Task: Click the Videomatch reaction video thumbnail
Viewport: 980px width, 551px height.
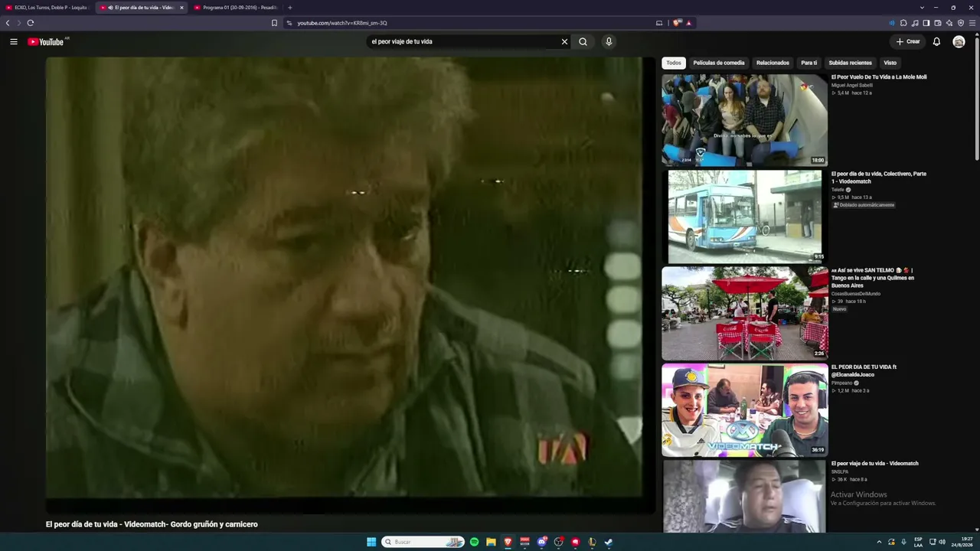Action: point(744,409)
